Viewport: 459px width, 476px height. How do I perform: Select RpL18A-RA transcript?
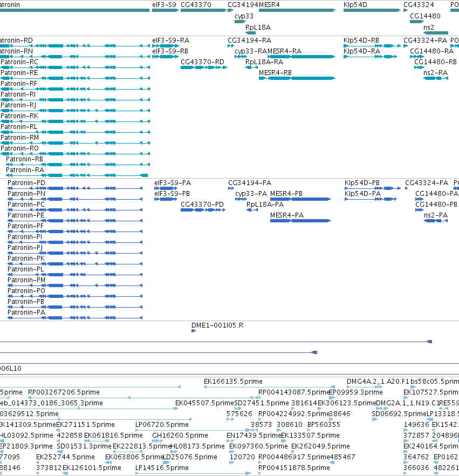coord(251,67)
